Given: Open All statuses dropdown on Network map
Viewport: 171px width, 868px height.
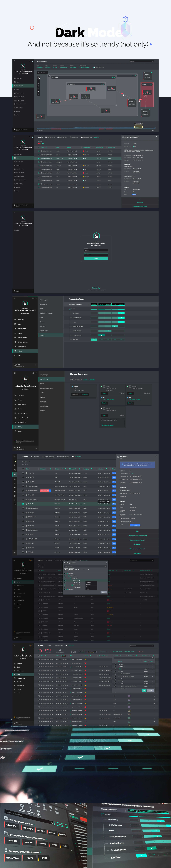Looking at the screenshot, I should [40, 67].
